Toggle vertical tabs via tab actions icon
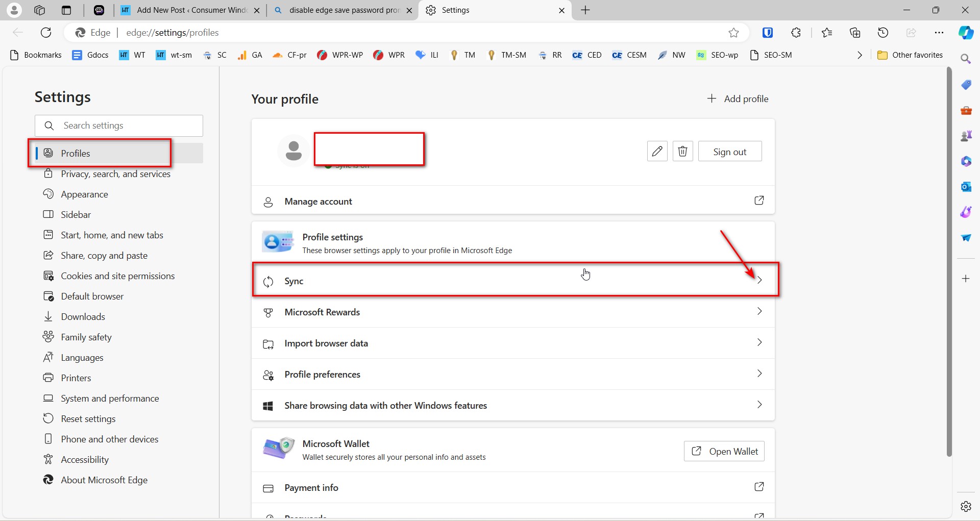 coord(66,10)
